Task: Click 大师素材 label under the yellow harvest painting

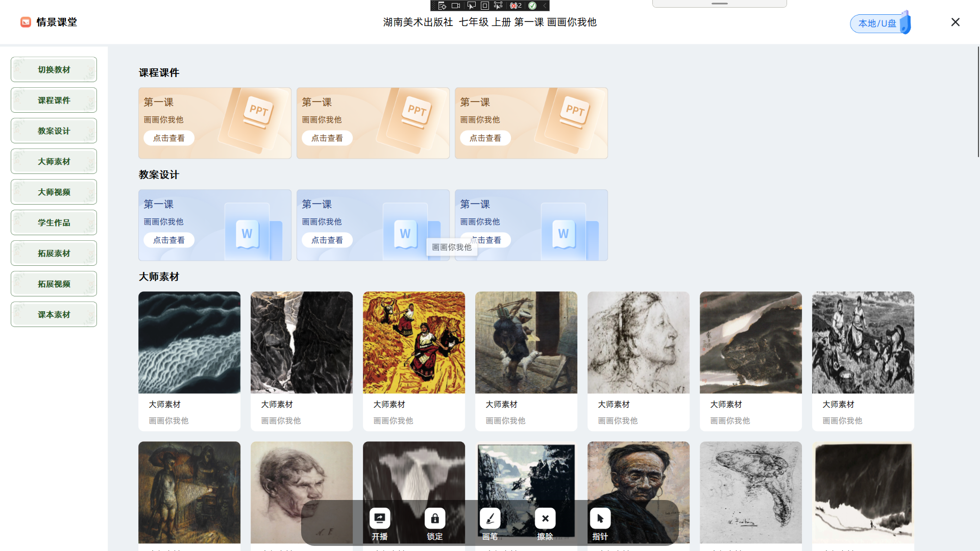Action: 389,404
